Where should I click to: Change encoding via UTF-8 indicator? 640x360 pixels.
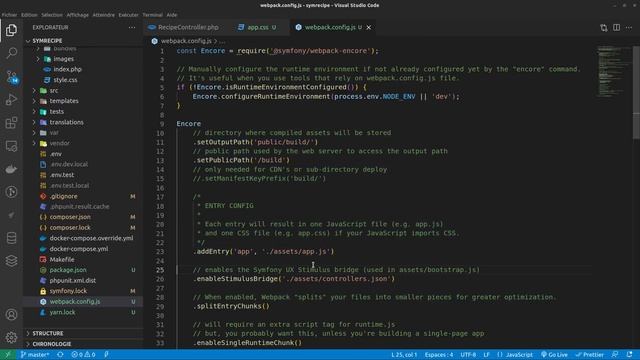pyautogui.click(x=468, y=355)
